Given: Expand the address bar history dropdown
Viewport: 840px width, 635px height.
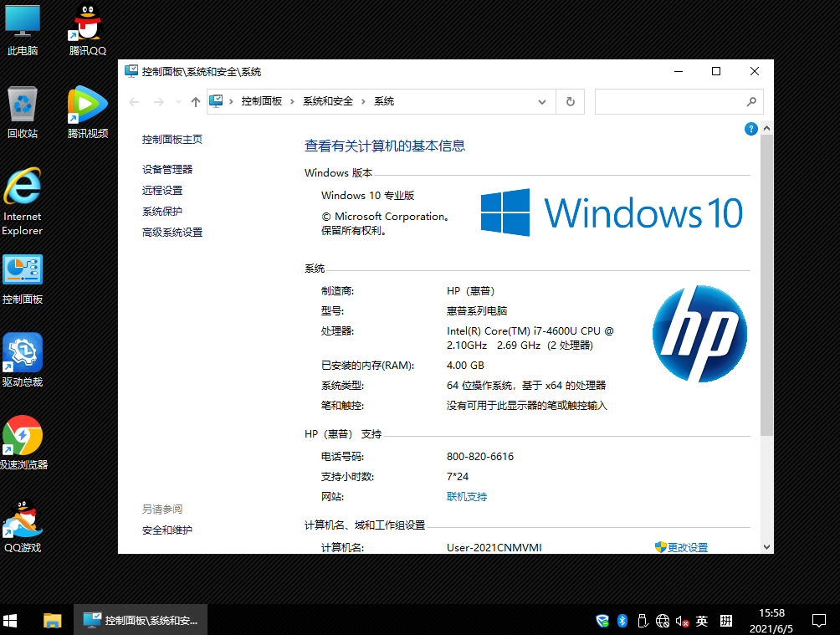Looking at the screenshot, I should tap(542, 100).
